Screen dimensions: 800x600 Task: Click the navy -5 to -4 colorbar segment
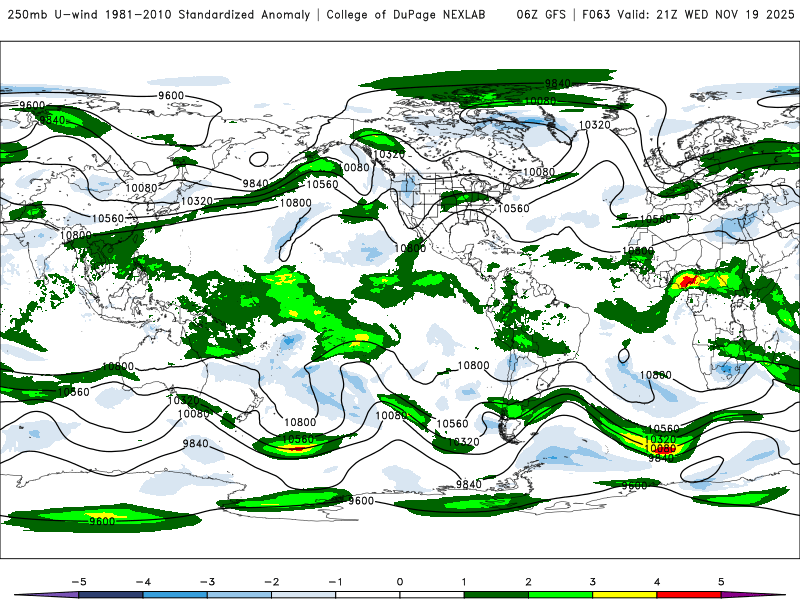111,595
